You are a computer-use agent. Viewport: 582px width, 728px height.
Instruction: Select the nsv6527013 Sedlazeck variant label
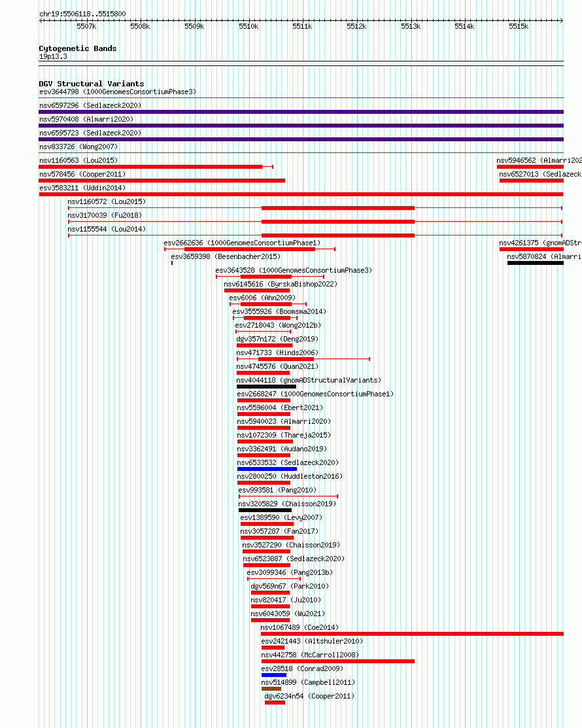pyautogui.click(x=540, y=174)
